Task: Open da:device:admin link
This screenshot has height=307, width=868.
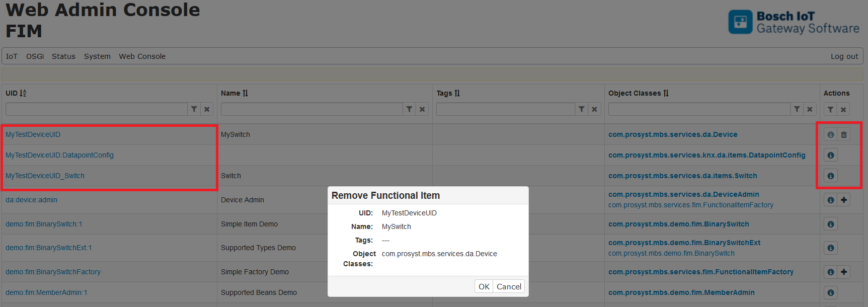Action: coord(31,200)
